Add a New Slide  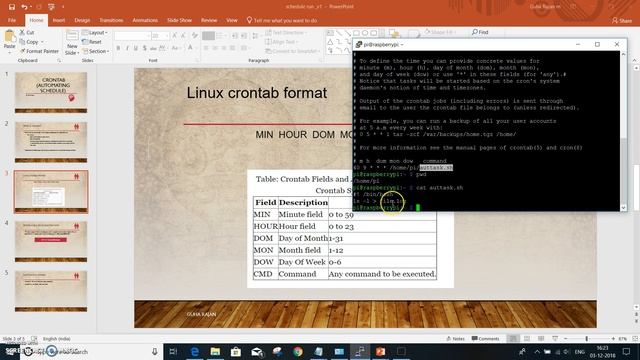point(72,42)
